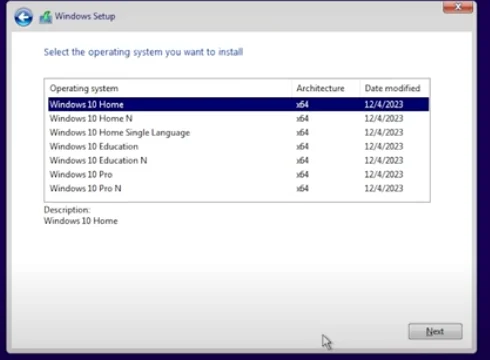Click 12/4/2023 date in Windows 10 Pro row
Screen dimensions: 490x360
pos(384,174)
